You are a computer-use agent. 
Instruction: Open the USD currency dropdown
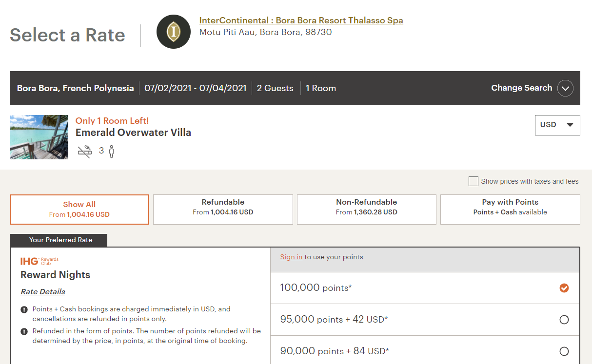coord(557,125)
